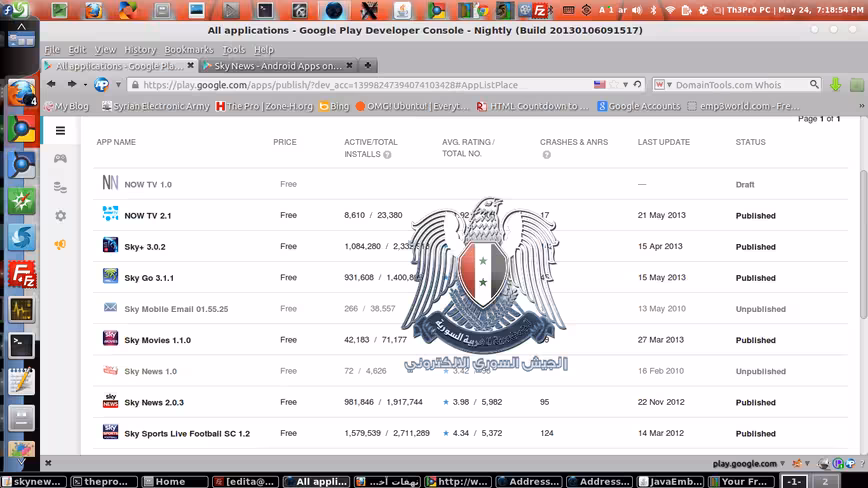
Task: Open the volume indicator in top panel
Action: [637, 10]
